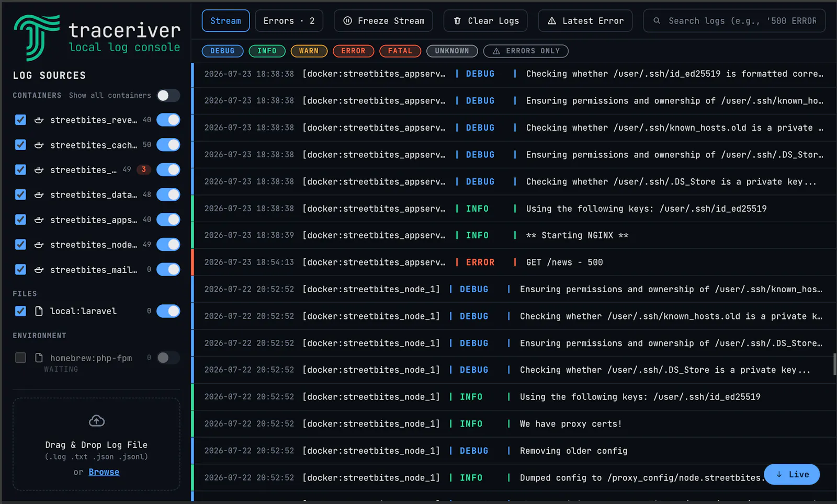This screenshot has height=504, width=837.
Task: Enable the ERRORS ONLY filter
Action: (526, 51)
